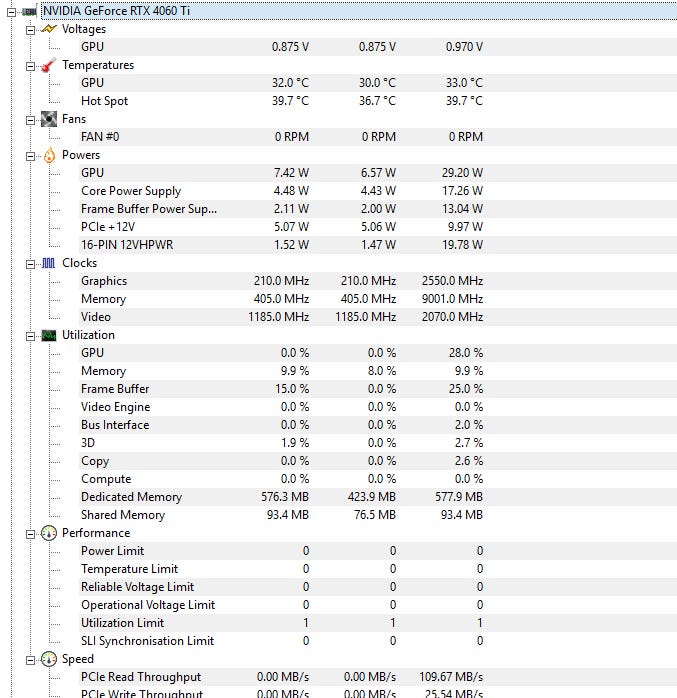Click the 423.9 MB minimum dedicated memory value
Screen dimensions: 677x698
pos(372,497)
